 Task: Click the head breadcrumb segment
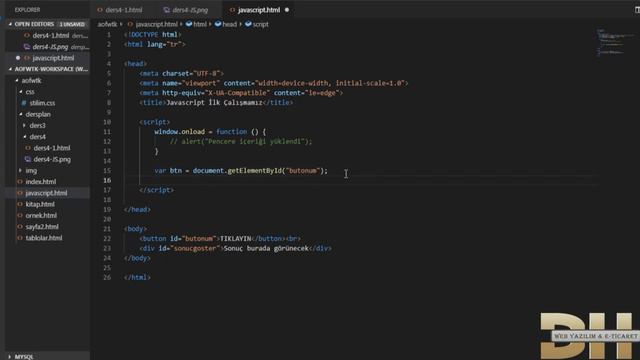tap(229, 24)
